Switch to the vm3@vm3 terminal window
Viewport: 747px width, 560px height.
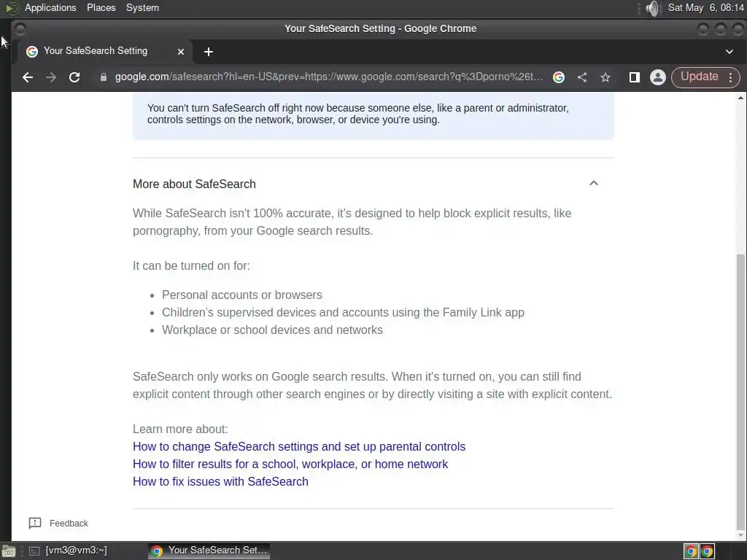68,551
